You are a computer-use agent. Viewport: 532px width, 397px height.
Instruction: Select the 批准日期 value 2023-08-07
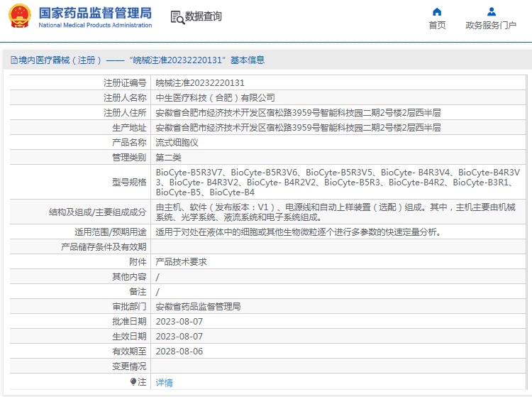coord(179,322)
